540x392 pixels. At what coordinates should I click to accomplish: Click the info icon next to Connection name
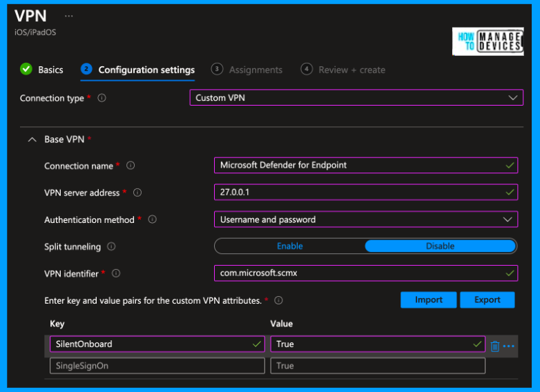tap(131, 166)
